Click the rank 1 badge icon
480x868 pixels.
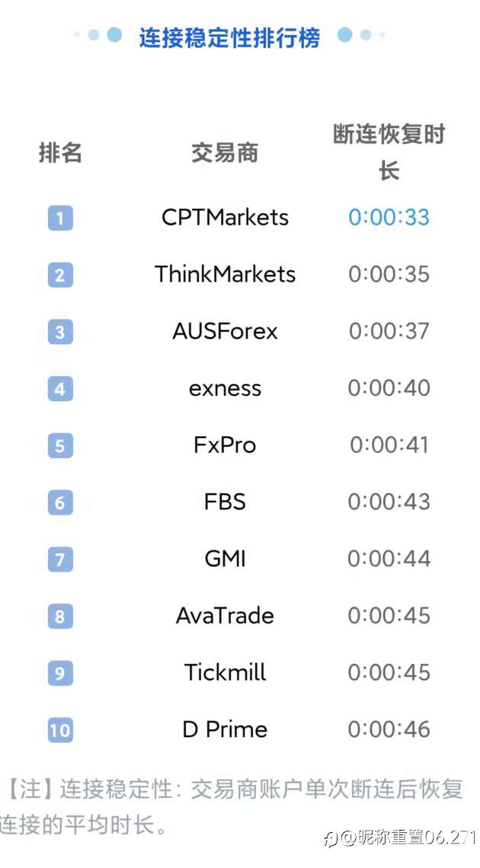point(60,219)
